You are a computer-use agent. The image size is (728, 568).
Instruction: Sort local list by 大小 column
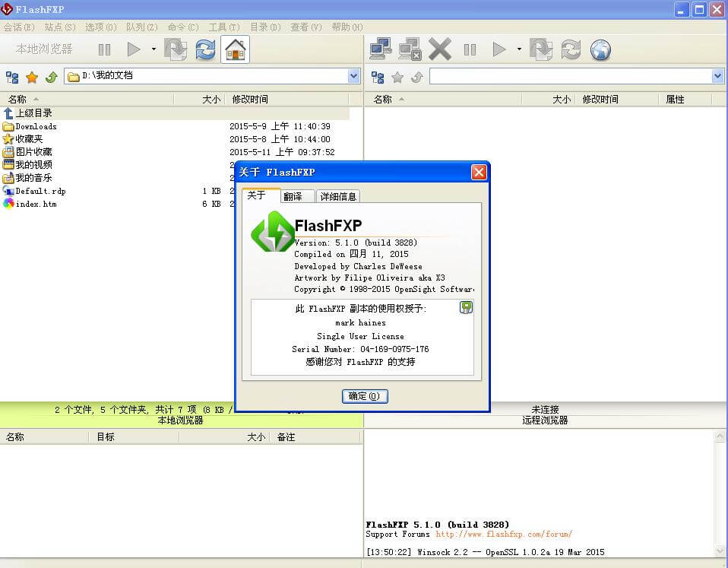[199, 100]
